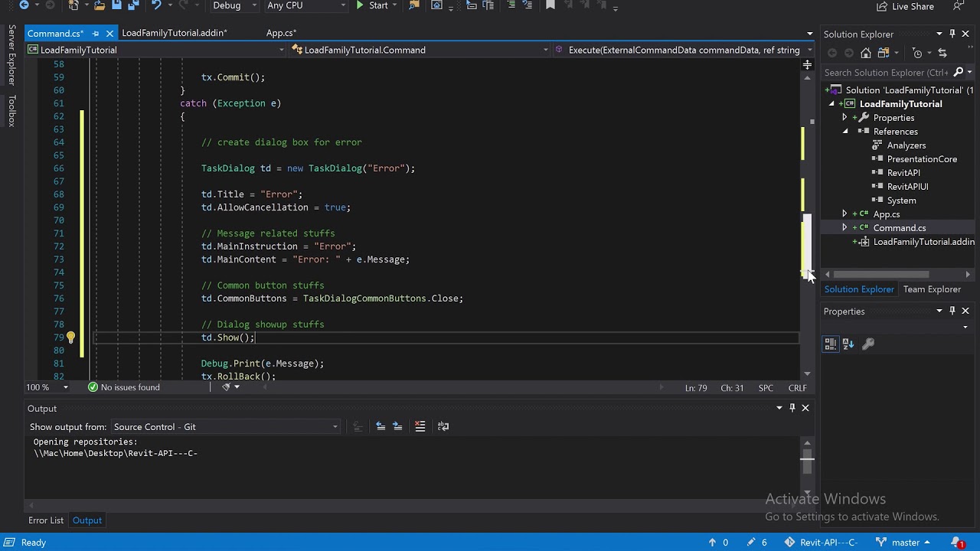Open Solution Explorer window options dropdown arrow
The image size is (980, 551).
pos(939,34)
